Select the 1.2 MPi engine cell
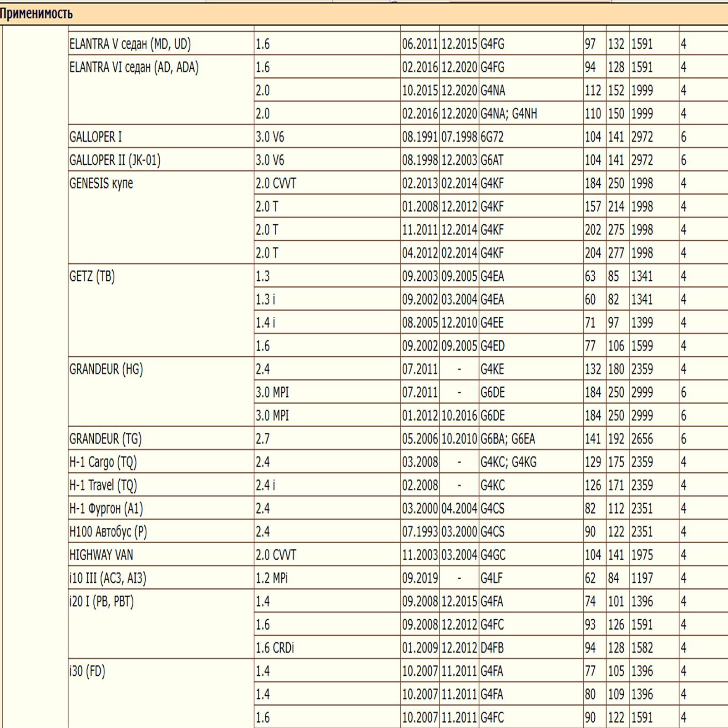The image size is (728, 728). [x=272, y=578]
